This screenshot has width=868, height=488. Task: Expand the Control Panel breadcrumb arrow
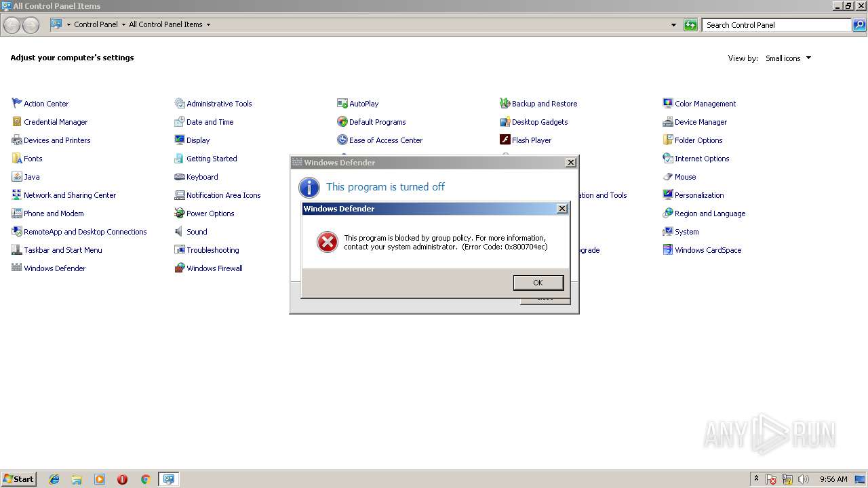123,24
